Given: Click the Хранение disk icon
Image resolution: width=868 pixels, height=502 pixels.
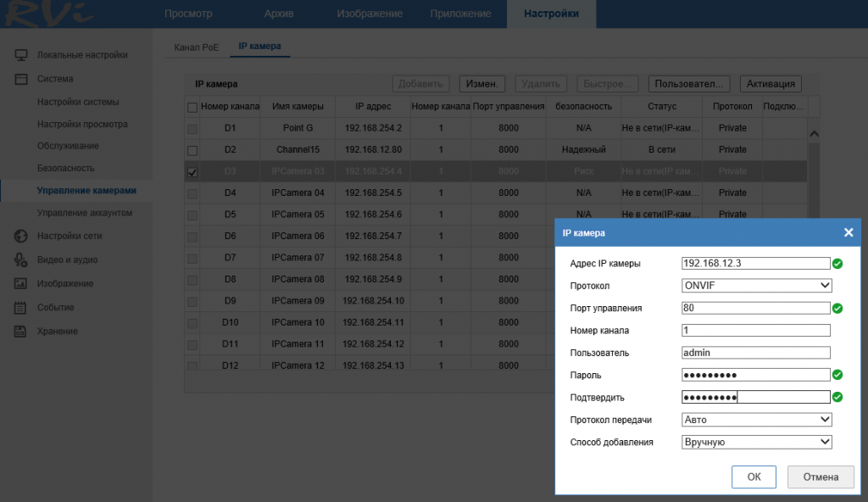Looking at the screenshot, I should (21, 331).
